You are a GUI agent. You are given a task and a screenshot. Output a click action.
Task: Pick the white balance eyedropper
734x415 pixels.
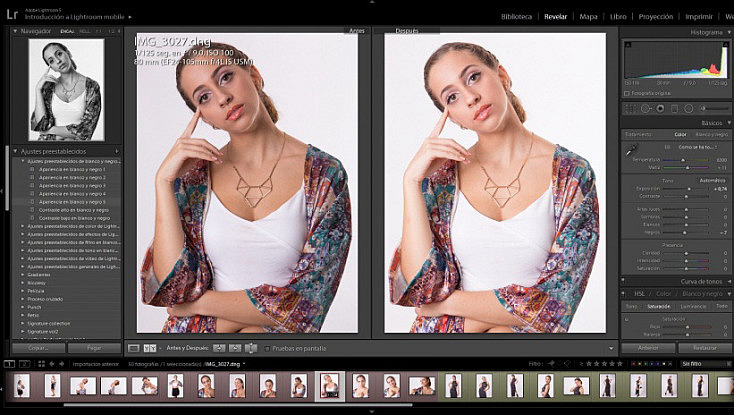(x=632, y=149)
